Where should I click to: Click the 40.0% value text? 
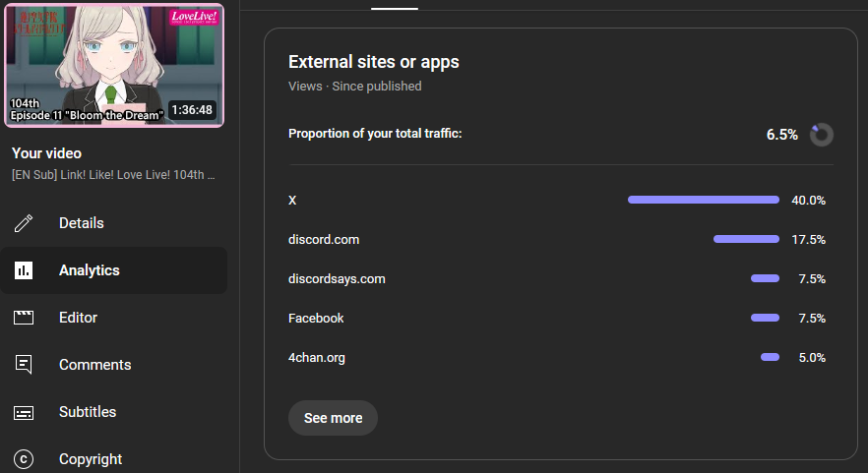point(808,201)
